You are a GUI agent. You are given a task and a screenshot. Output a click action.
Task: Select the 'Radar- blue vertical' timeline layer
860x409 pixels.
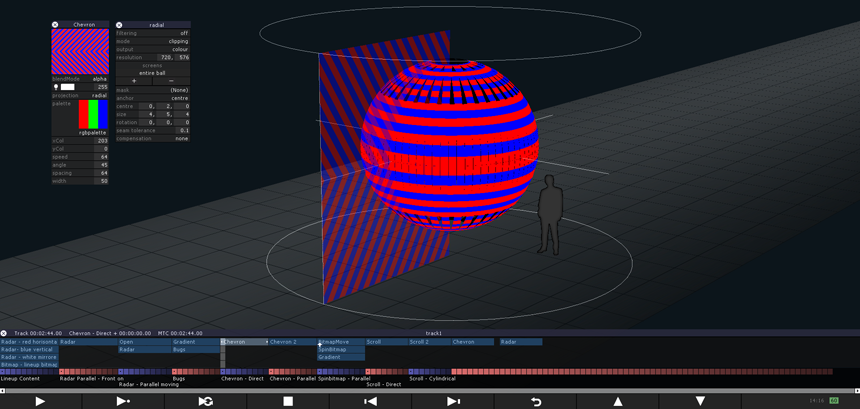pos(29,349)
